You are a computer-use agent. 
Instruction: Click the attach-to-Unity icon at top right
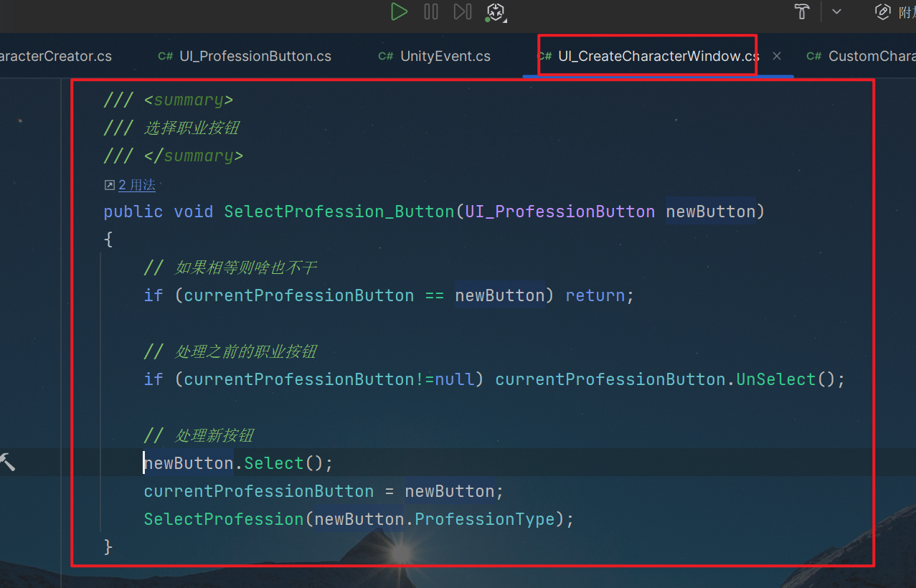[882, 11]
